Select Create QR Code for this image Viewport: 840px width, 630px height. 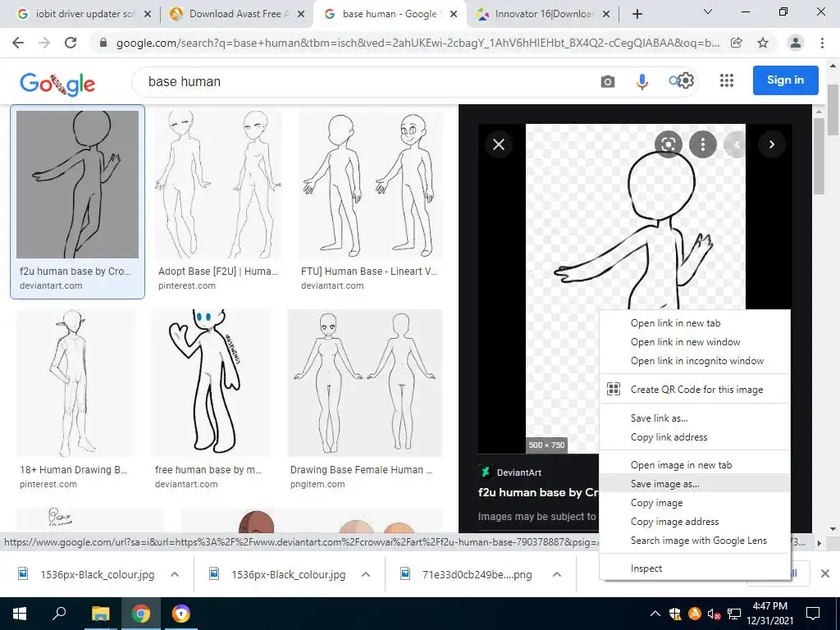point(695,390)
